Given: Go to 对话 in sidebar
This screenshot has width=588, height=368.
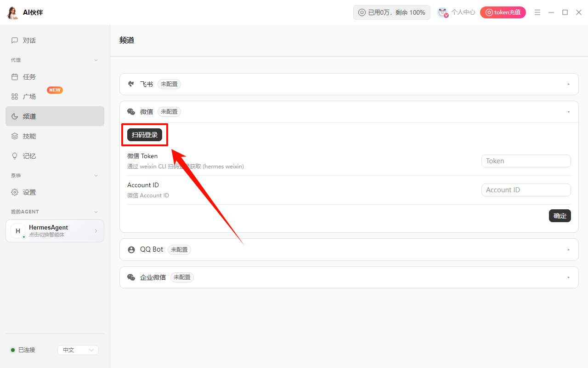Looking at the screenshot, I should tap(55, 40).
